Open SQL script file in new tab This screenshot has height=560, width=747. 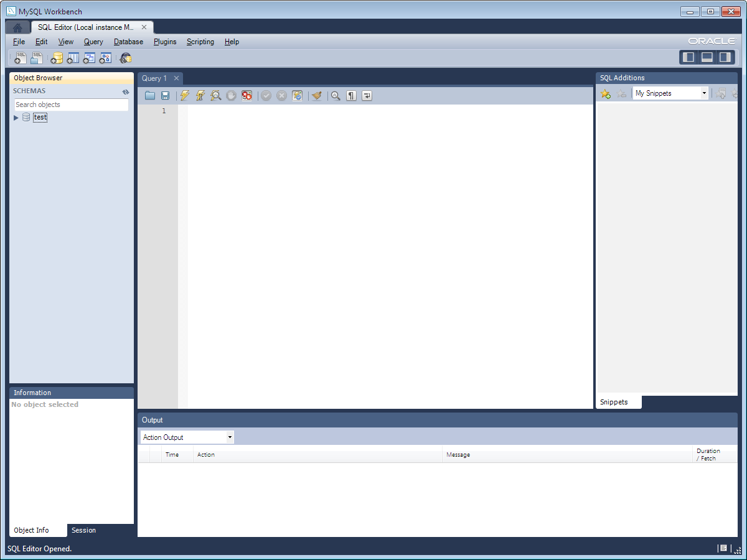(37, 58)
